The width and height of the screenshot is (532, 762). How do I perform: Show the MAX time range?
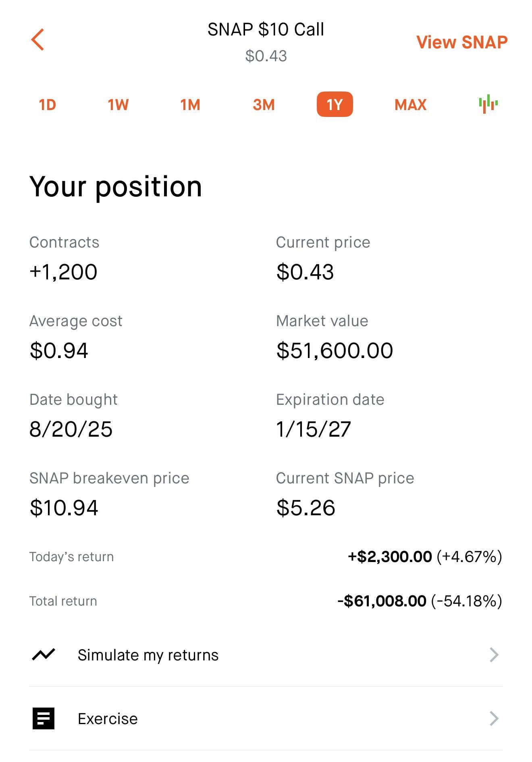tap(410, 105)
